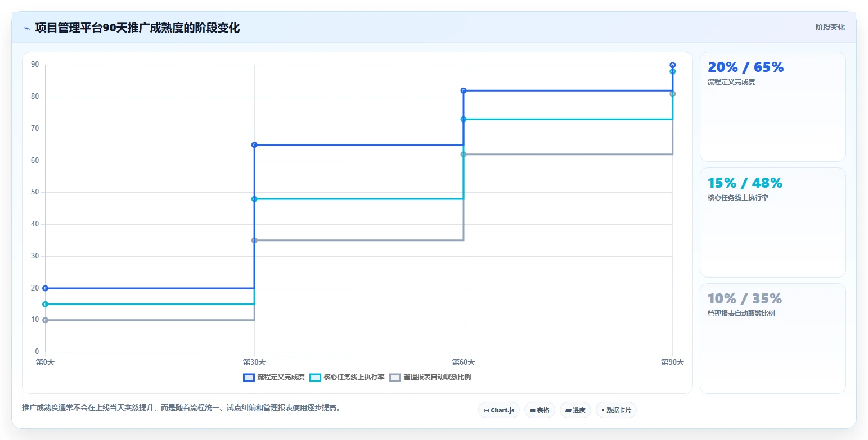Click the 流程定义完成度 caption in the first card
This screenshot has height=440, width=868.
point(731,82)
